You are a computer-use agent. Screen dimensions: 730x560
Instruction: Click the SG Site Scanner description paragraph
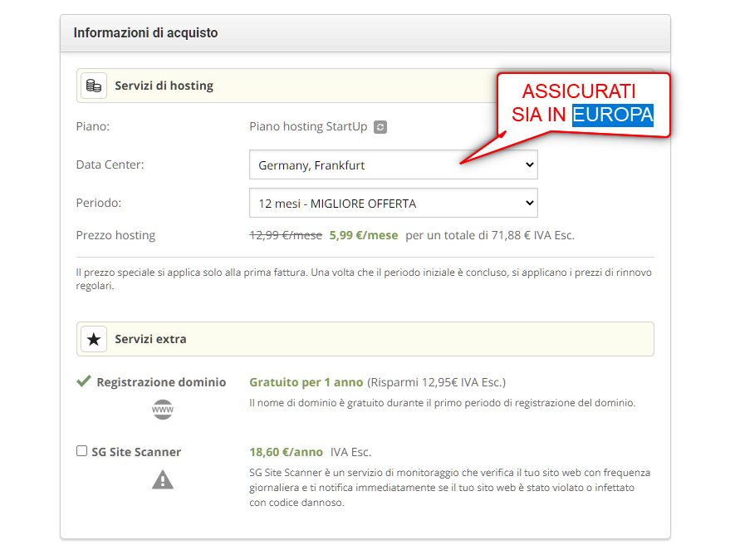pyautogui.click(x=450, y=488)
